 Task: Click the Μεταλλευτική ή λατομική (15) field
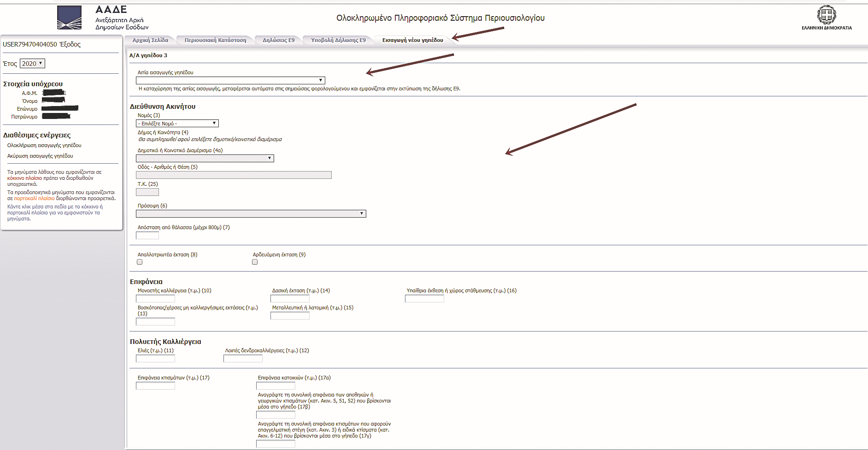click(290, 316)
